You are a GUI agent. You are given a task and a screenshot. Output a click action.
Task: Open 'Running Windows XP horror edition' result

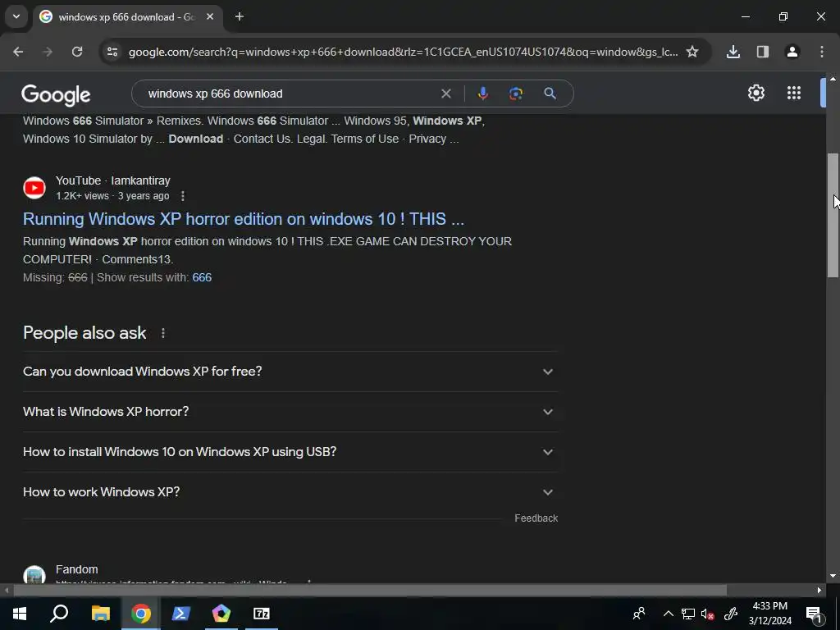coord(244,219)
